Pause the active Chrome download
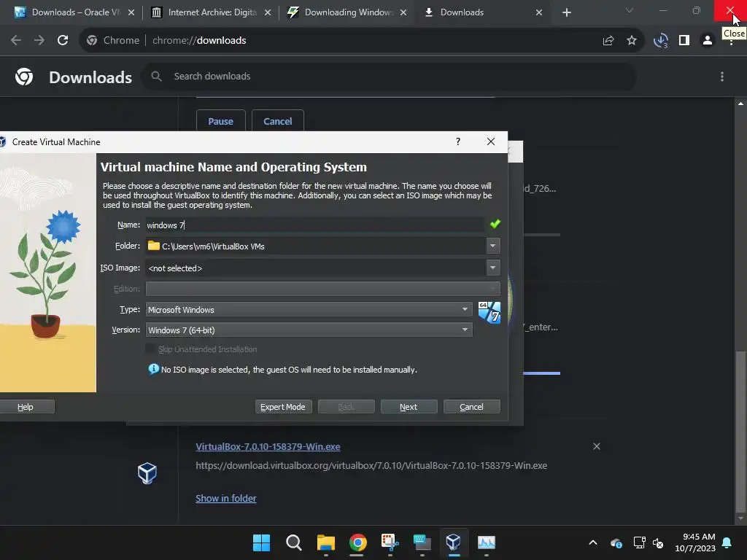Image resolution: width=747 pixels, height=560 pixels. pos(220,121)
